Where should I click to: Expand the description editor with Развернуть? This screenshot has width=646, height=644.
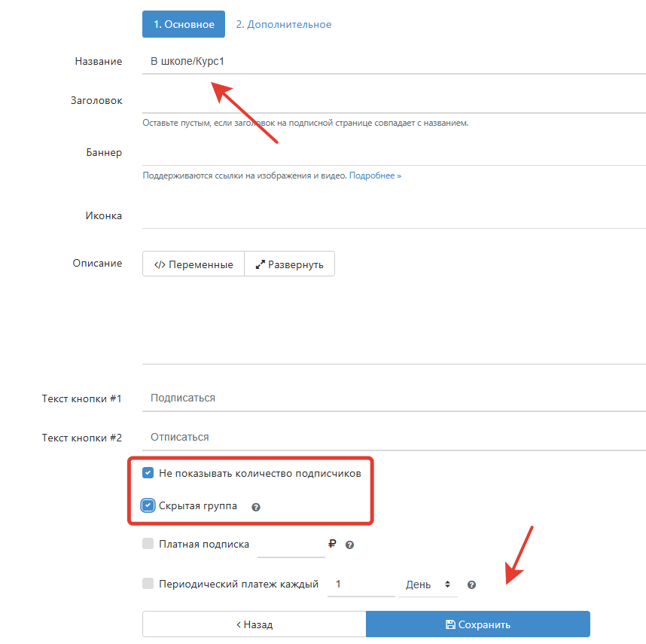coord(290,264)
